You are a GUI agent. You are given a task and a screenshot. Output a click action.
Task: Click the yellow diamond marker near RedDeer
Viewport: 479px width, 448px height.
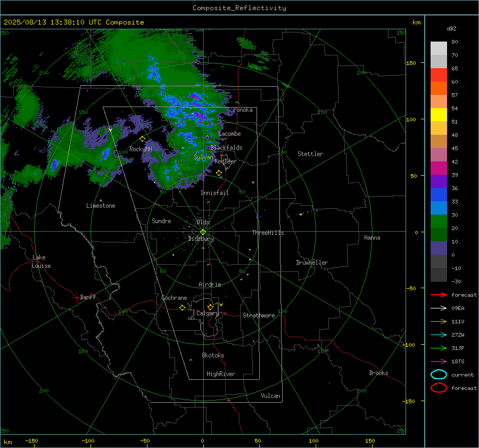coord(219,173)
